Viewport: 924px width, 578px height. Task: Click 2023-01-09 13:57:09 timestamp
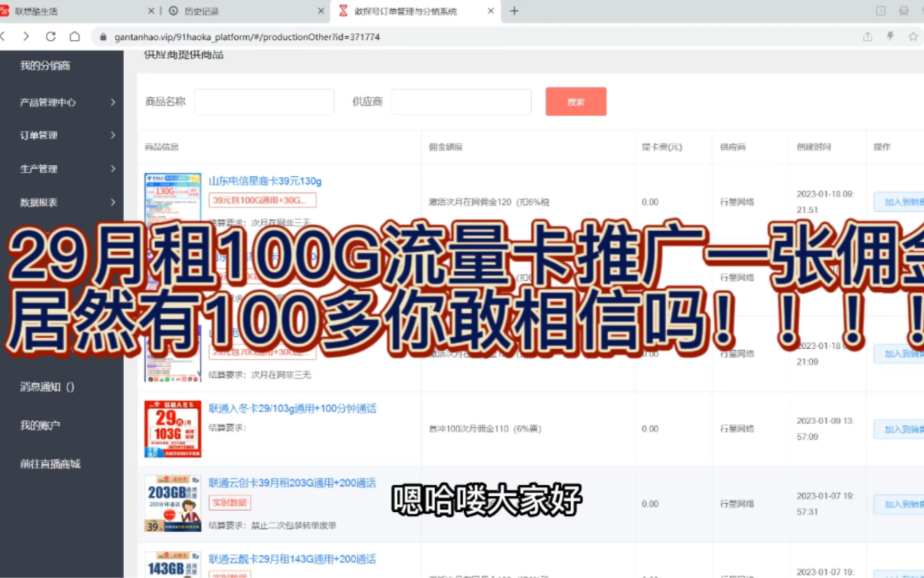tap(825, 428)
